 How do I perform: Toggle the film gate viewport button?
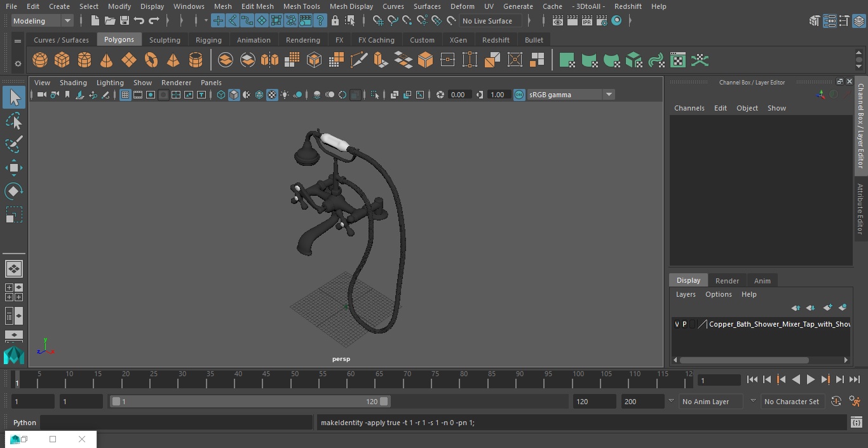coord(138,95)
